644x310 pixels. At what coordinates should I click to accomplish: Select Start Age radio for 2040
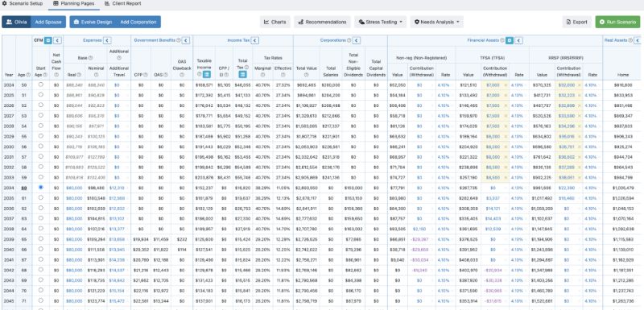click(x=40, y=249)
